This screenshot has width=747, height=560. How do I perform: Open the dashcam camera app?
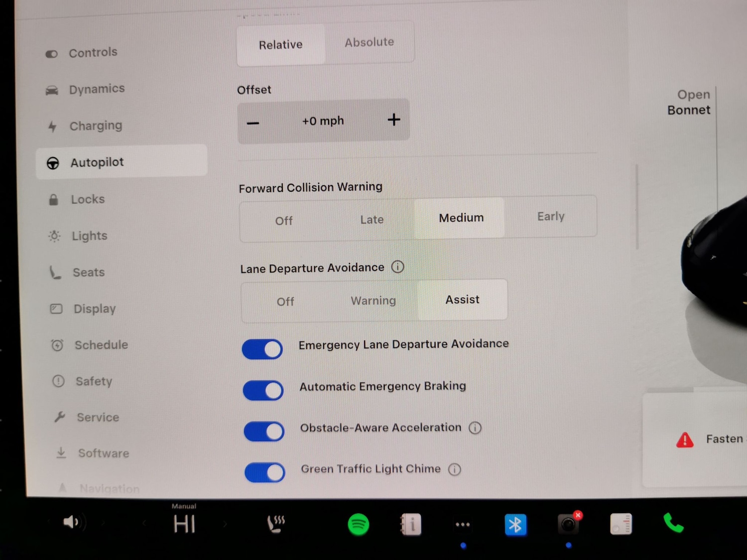[568, 524]
